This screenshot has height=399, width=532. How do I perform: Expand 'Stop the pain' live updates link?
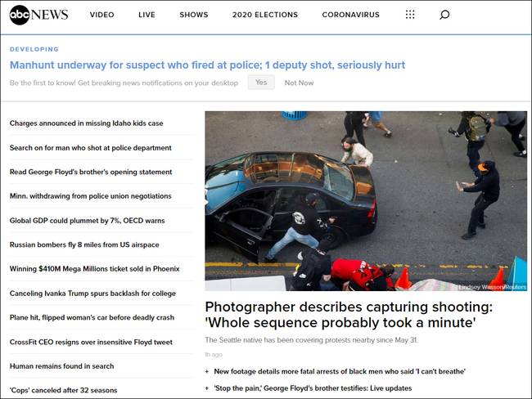[313, 388]
